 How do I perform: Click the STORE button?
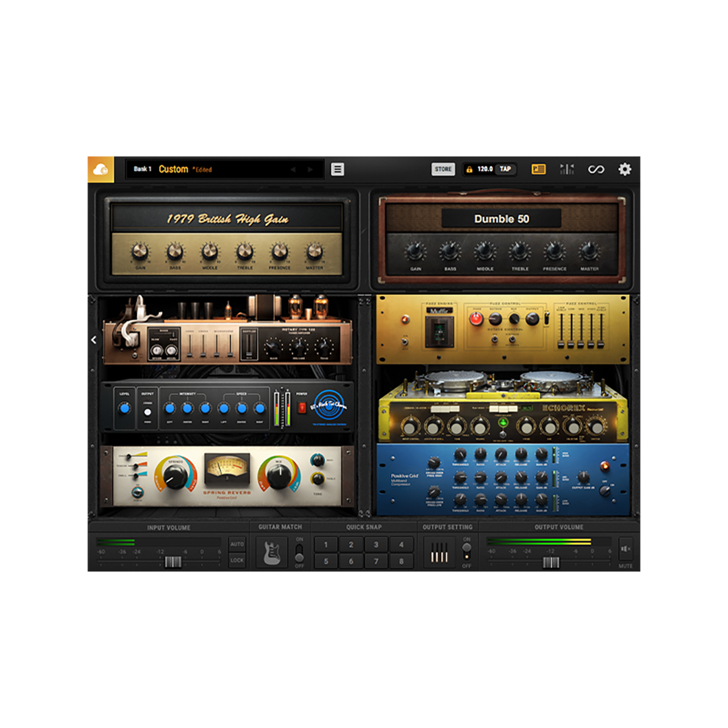pos(443,169)
